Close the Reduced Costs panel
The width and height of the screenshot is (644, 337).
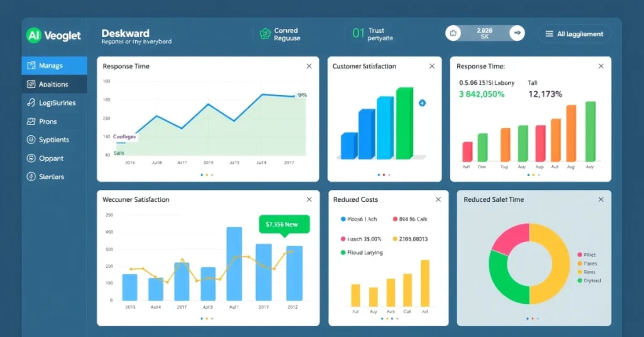(438, 199)
